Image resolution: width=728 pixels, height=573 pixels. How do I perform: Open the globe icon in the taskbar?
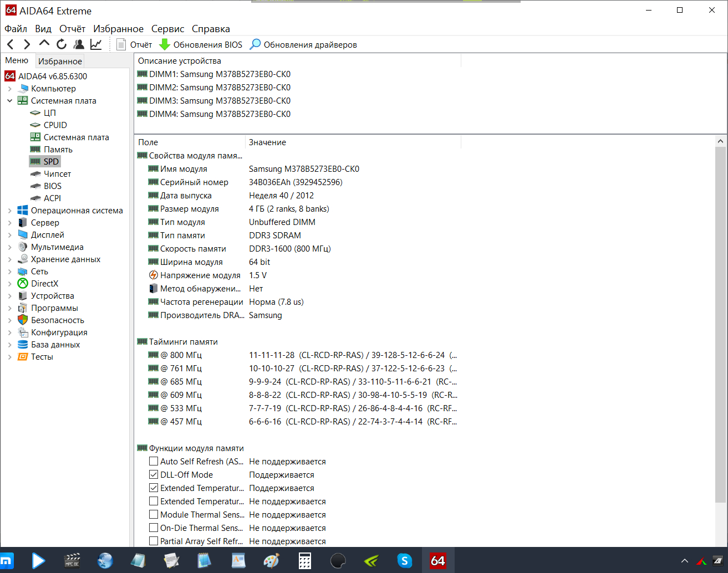click(105, 561)
